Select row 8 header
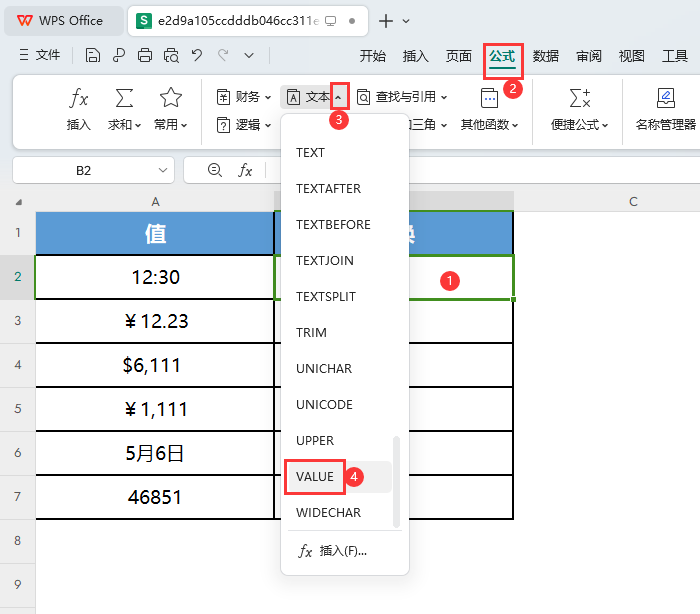 pyautogui.click(x=17, y=541)
